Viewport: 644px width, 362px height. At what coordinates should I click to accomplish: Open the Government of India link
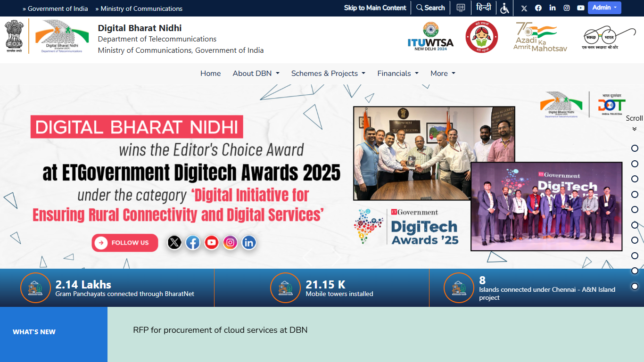(55, 8)
